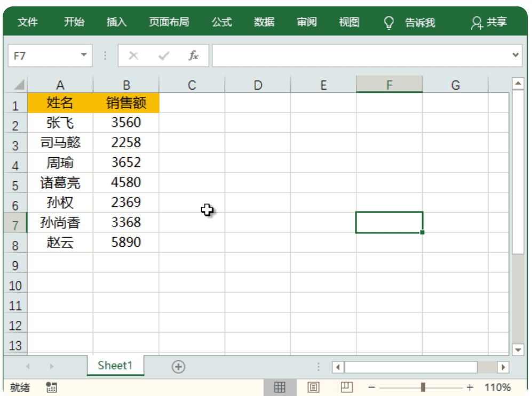Click the 销售额 header cell
This screenshot has width=532, height=396.
click(x=126, y=103)
